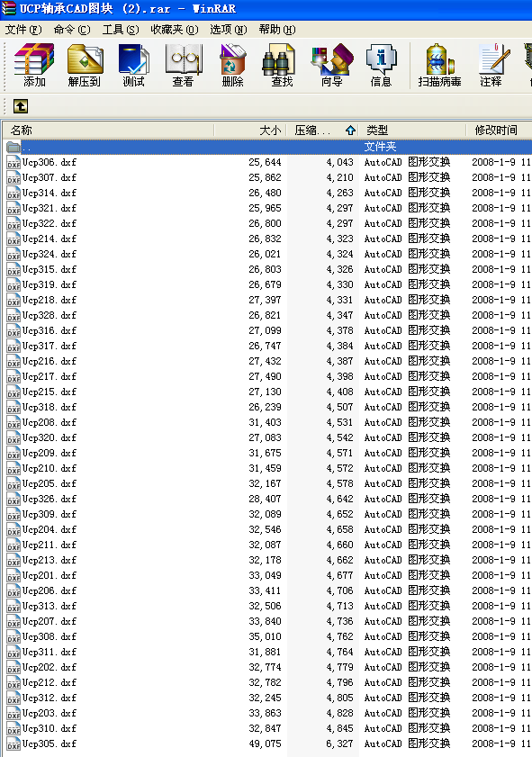The width and height of the screenshot is (532, 757).
Task: Select file Ucp321.dxf
Action: (50, 208)
